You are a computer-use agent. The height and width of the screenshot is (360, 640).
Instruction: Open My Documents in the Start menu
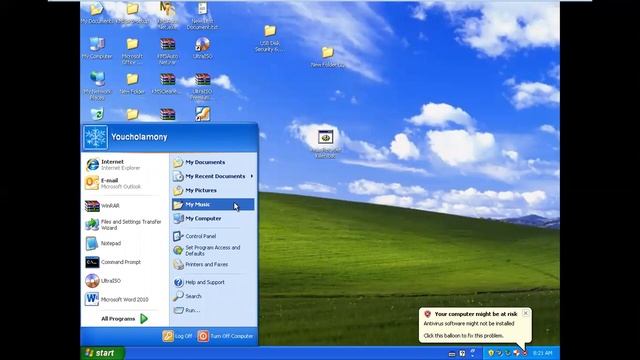213,162
